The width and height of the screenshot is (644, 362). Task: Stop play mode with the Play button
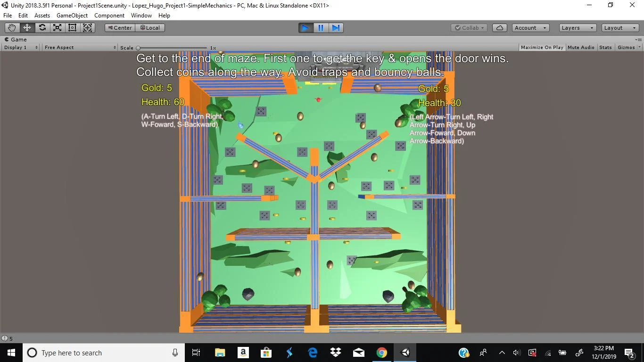(305, 28)
